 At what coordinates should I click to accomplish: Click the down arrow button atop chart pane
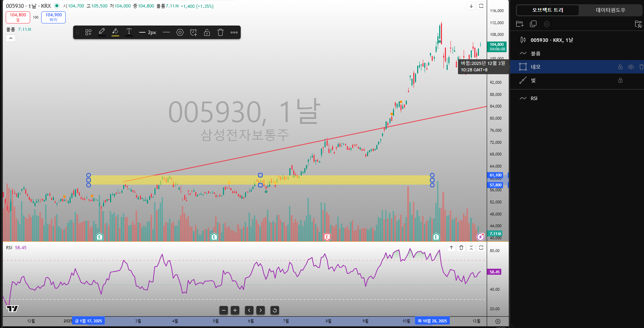pyautogui.click(x=471, y=6)
